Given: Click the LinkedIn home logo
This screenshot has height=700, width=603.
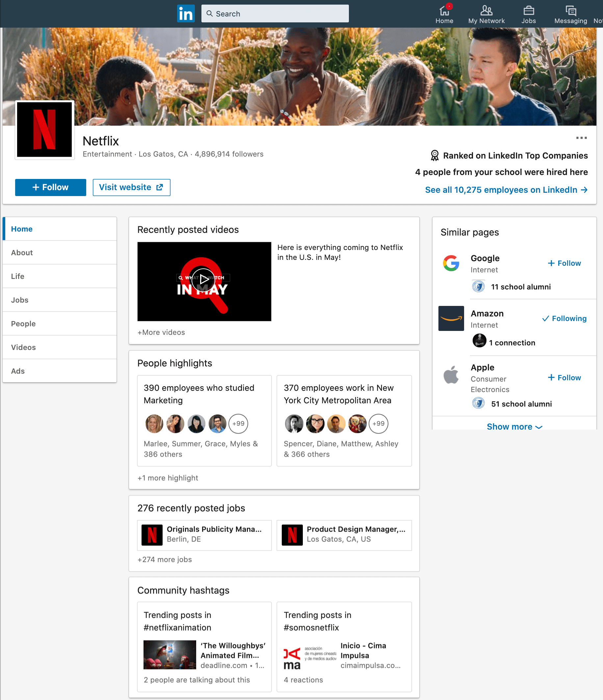Looking at the screenshot, I should coord(186,13).
